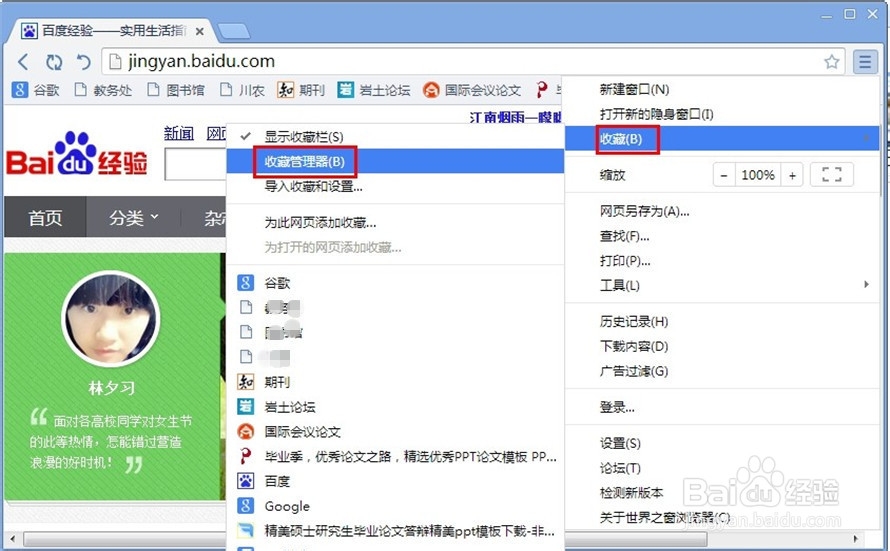The height and width of the screenshot is (551, 890).
Task: Select 查找(F)... menu item
Action: coord(722,236)
